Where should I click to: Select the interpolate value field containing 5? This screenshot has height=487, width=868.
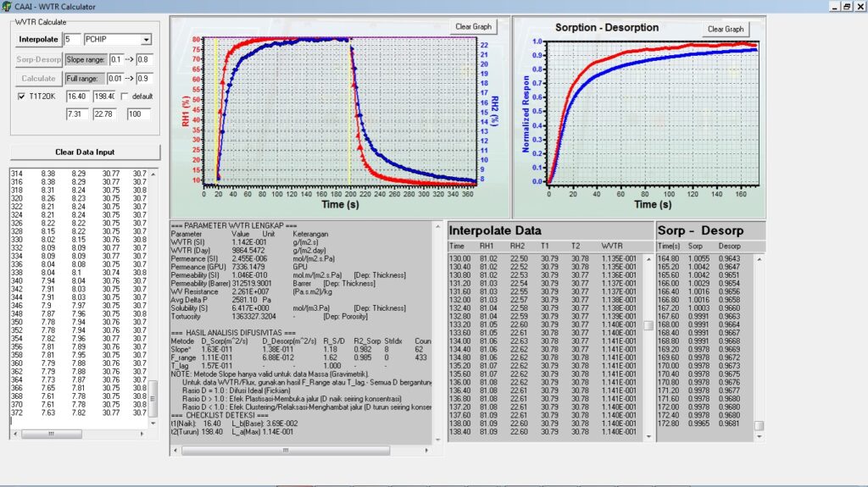tap(72, 40)
